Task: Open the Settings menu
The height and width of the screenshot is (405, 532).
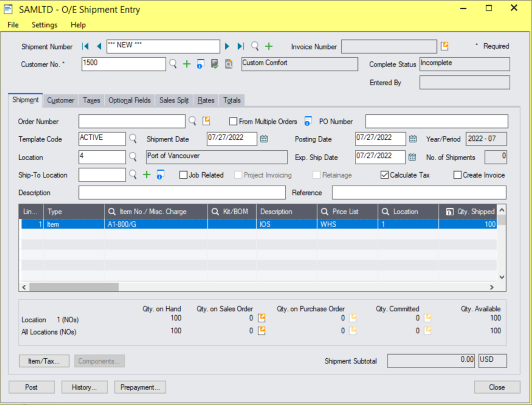Action: click(45, 25)
